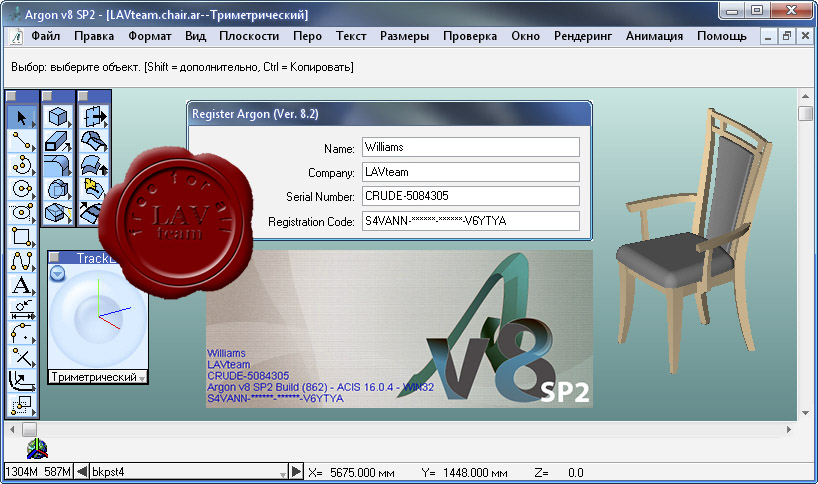The image size is (818, 484).
Task: Click the 3D axis globe icon
Action: click(x=37, y=449)
